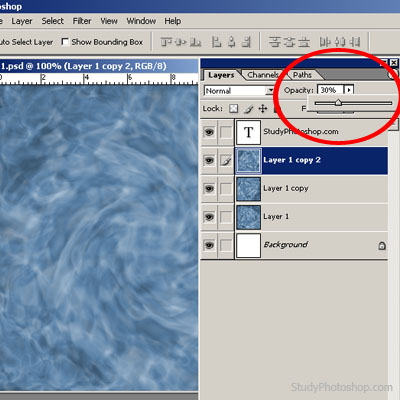This screenshot has width=400, height=400.
Task: Select the Layer 1 copy thumbnail
Action: tap(248, 189)
